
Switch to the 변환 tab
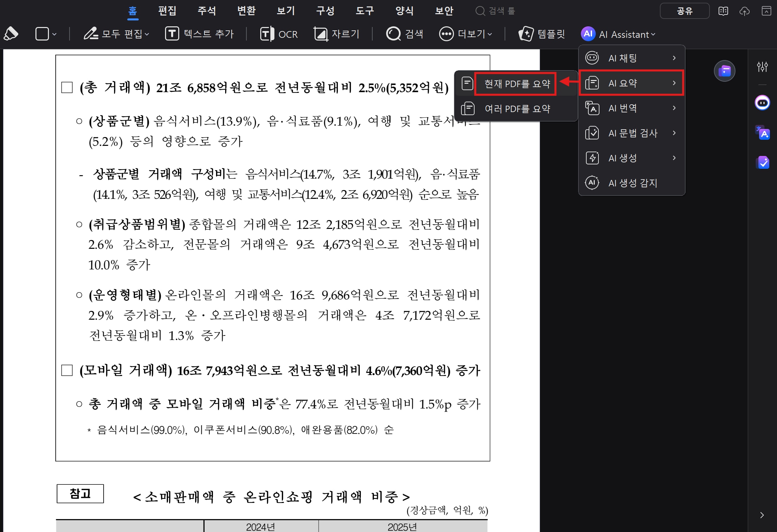point(246,11)
